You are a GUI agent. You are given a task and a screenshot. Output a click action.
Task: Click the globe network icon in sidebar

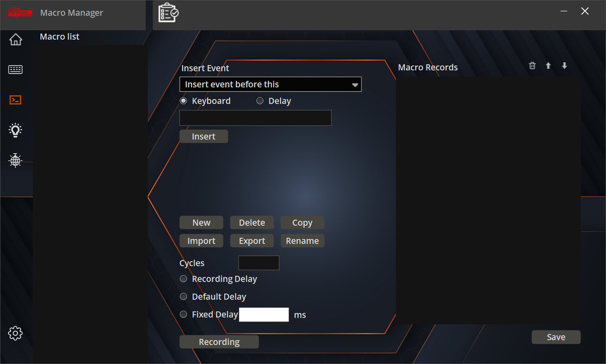coord(15,161)
